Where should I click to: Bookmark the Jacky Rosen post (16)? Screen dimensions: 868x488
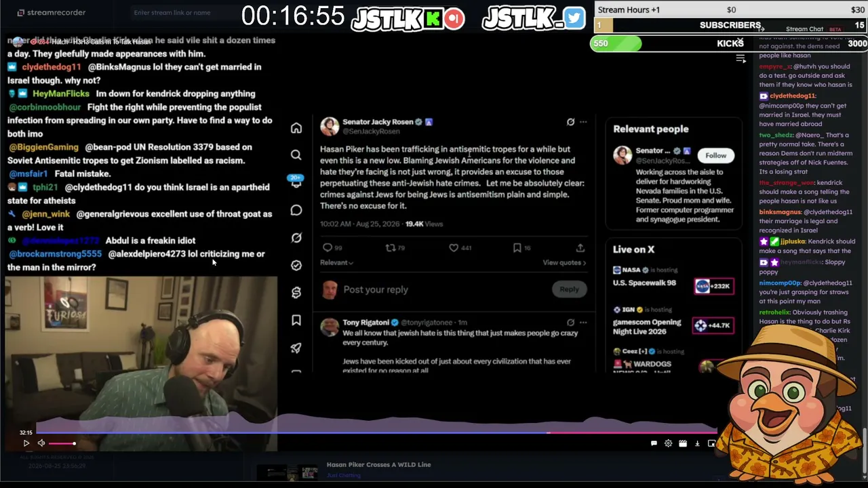click(517, 248)
